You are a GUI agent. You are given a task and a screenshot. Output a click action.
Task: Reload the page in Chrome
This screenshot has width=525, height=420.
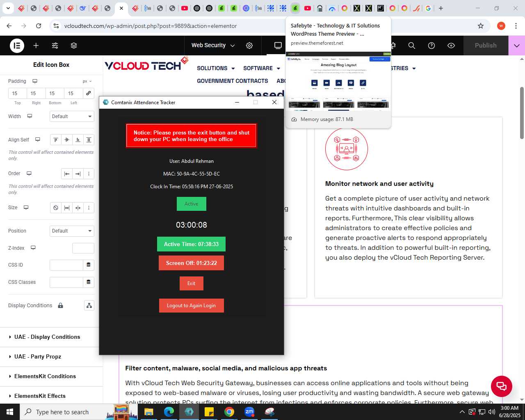39,26
